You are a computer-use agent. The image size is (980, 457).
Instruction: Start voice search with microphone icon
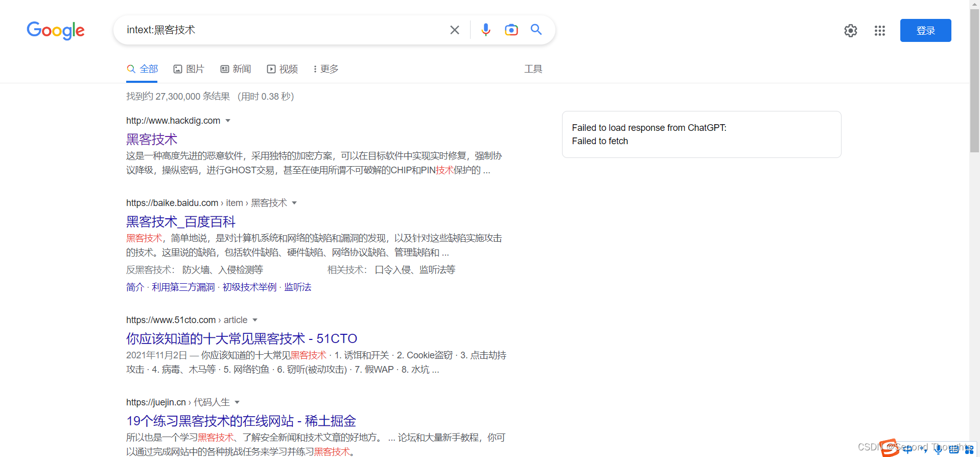[485, 30]
